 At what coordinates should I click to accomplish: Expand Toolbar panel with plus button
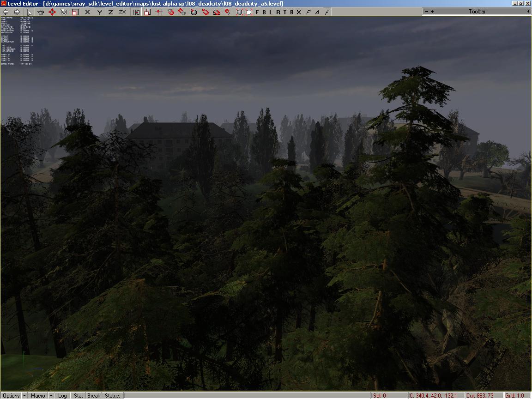432,12
